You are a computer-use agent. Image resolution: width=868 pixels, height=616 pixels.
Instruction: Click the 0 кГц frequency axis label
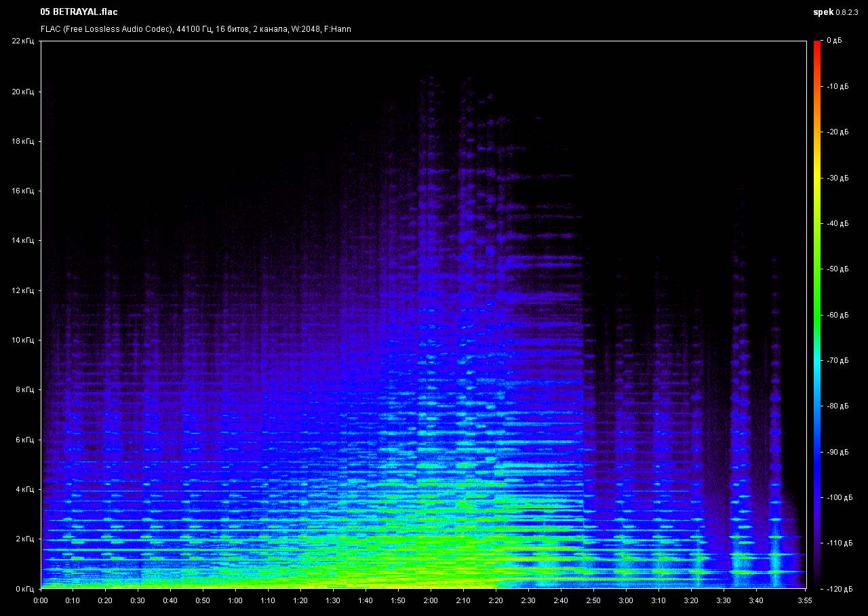click(24, 589)
